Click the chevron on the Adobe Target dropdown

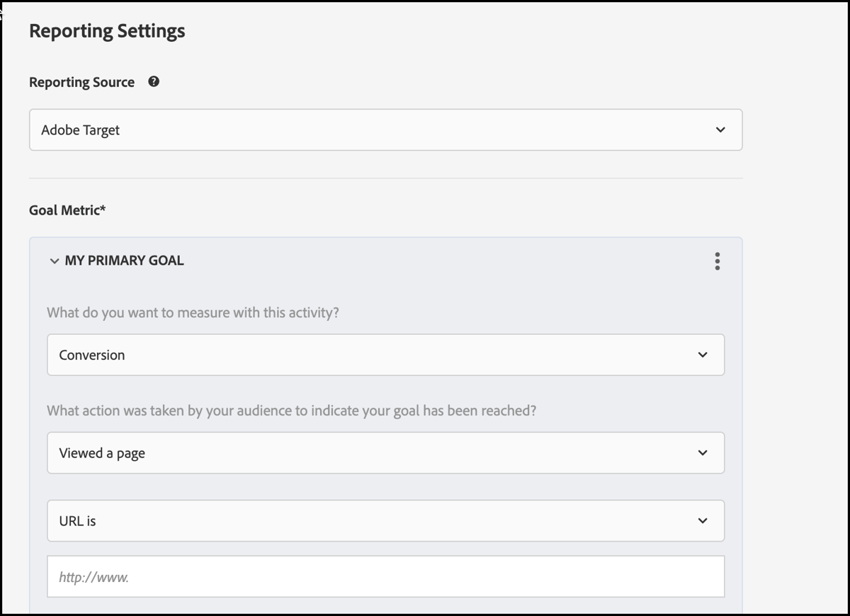pyautogui.click(x=720, y=130)
